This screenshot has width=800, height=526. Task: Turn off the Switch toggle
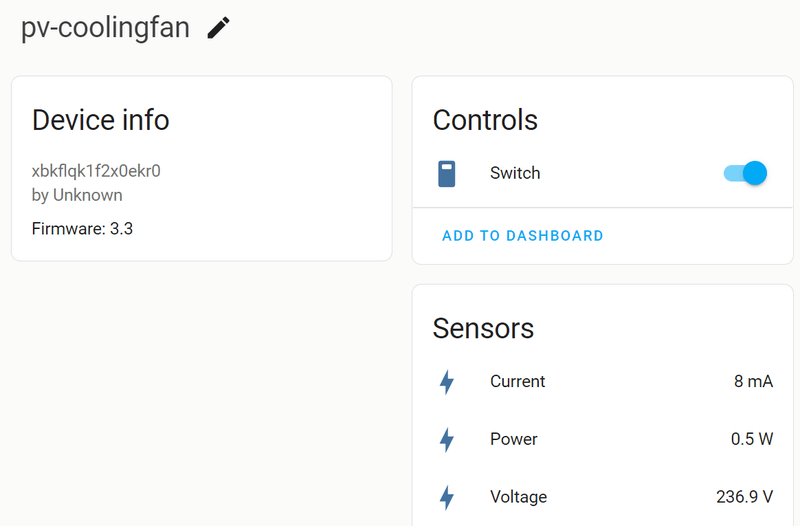pyautogui.click(x=745, y=173)
